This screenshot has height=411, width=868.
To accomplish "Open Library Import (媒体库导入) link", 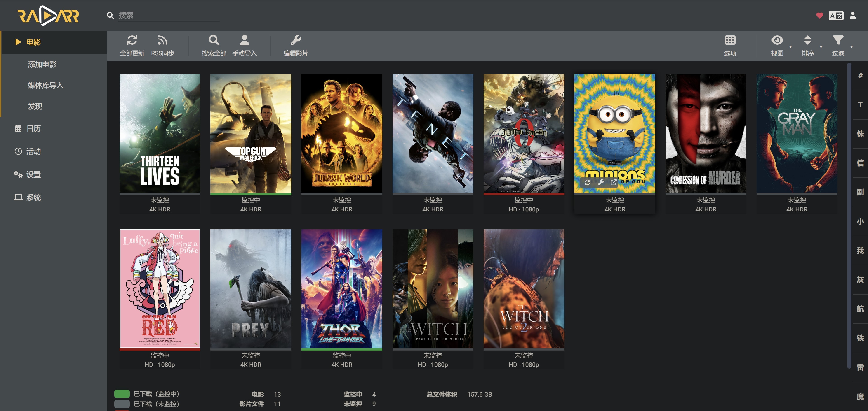I will point(45,86).
